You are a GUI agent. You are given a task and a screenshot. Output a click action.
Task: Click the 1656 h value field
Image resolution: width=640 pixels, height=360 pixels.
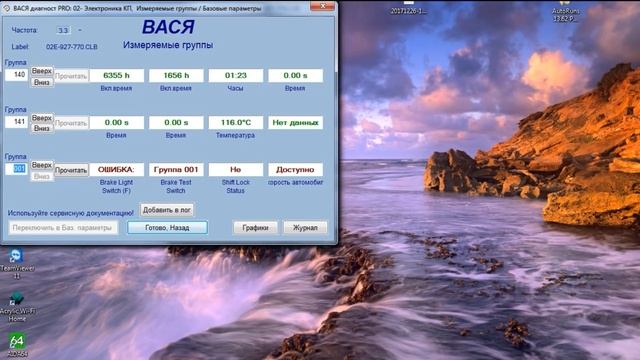[176, 76]
